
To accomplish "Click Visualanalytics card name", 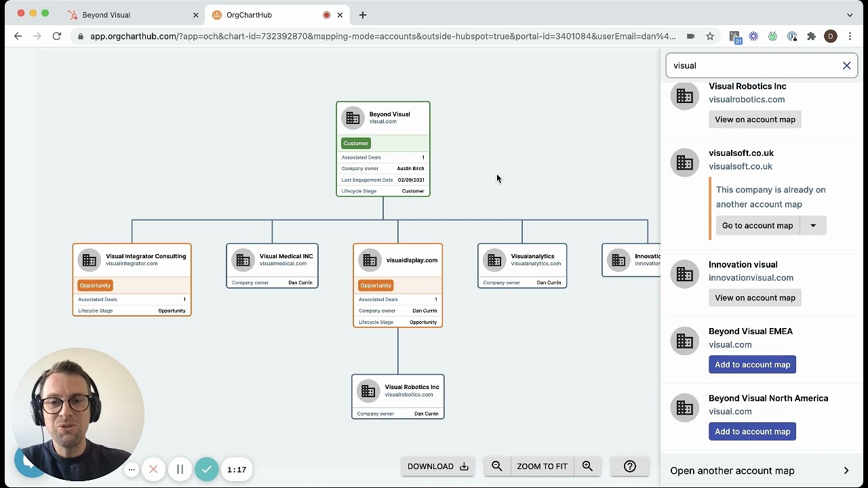I will pyautogui.click(x=532, y=256).
